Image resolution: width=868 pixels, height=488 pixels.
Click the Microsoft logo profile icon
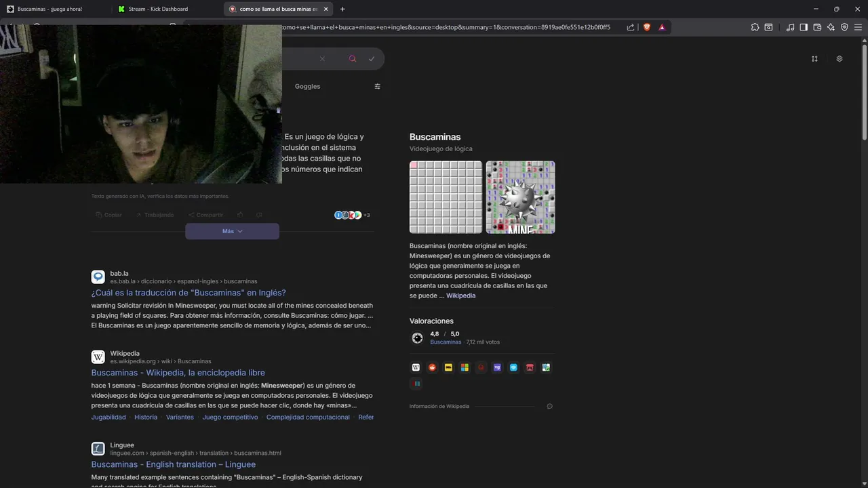click(x=465, y=367)
